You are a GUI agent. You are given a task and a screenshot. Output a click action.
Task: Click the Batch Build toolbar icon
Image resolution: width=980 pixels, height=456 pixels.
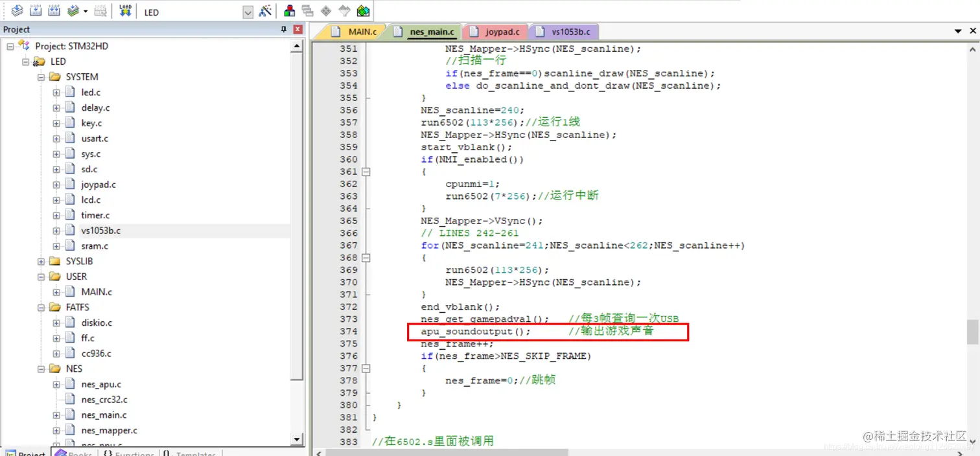tap(73, 11)
